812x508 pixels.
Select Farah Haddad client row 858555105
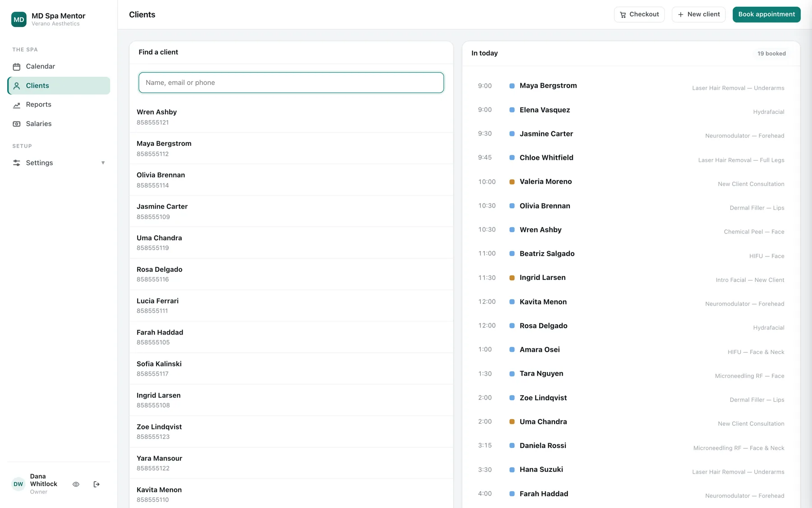[291, 337]
